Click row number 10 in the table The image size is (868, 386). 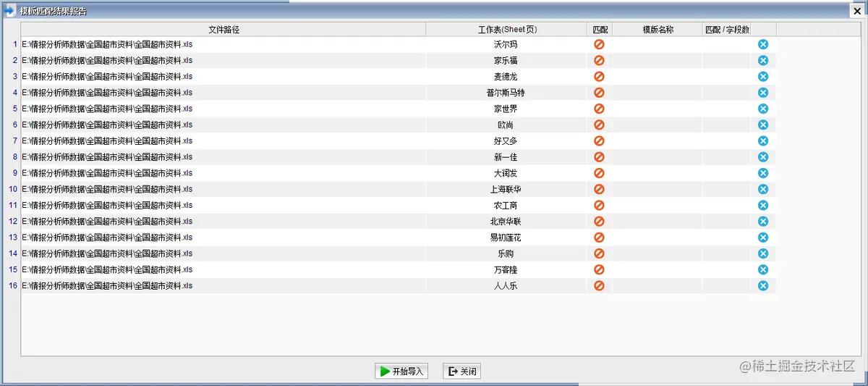(12, 189)
